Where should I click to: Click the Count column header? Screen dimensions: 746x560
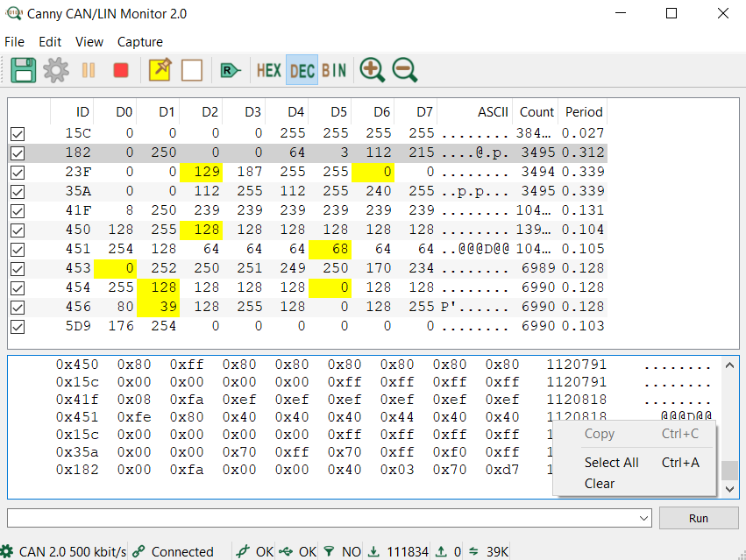pos(536,112)
